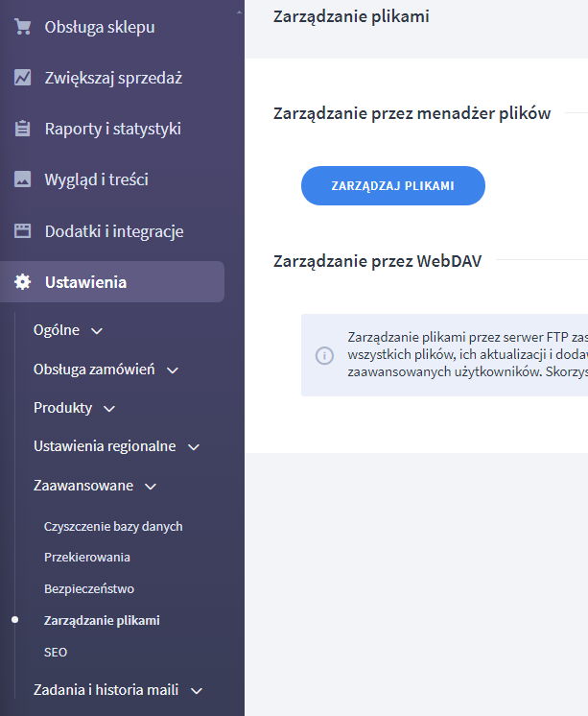Viewport: 588px width, 716px height.
Task: Expand the Ogólne submenu chevron
Action: (x=96, y=331)
